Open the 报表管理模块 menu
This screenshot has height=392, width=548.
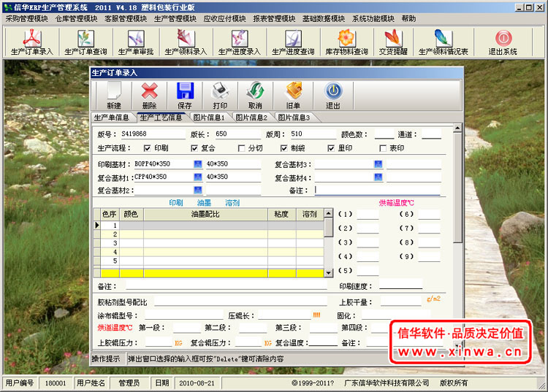tap(274, 18)
